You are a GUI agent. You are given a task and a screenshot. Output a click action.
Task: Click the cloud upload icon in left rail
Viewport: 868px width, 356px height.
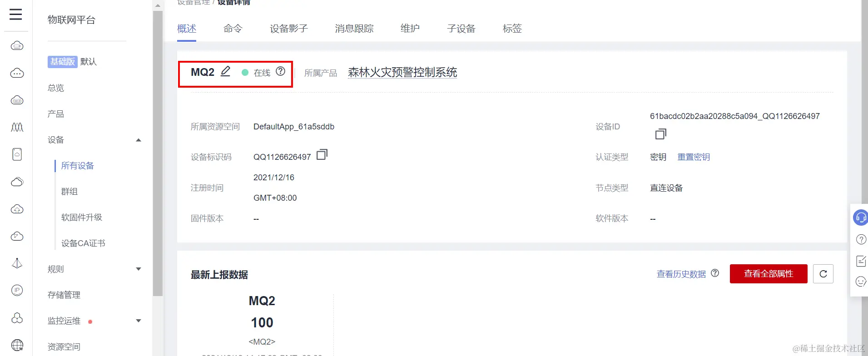17,209
